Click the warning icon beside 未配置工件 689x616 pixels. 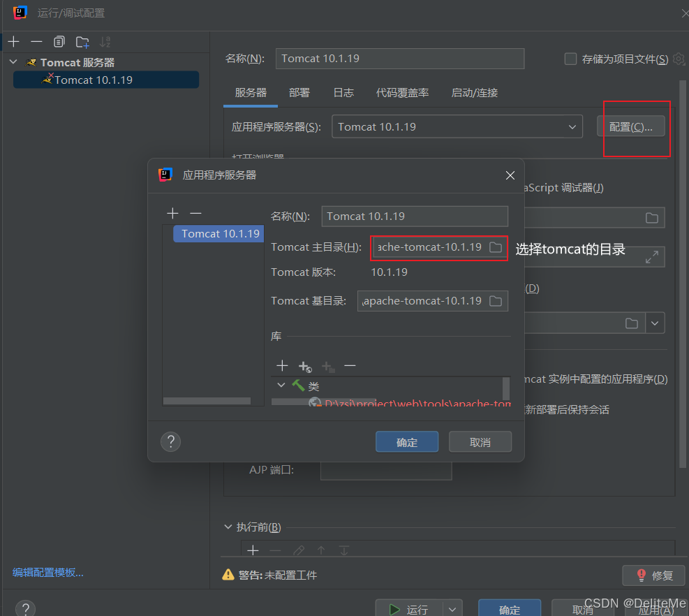click(228, 575)
